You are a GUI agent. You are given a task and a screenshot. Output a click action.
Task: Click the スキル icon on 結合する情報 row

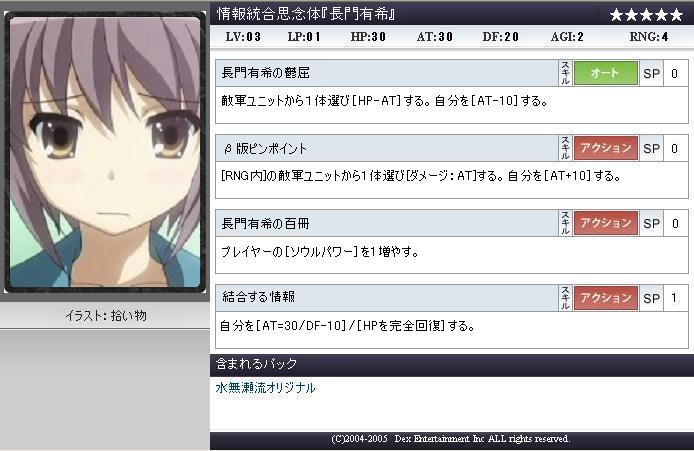(x=565, y=298)
